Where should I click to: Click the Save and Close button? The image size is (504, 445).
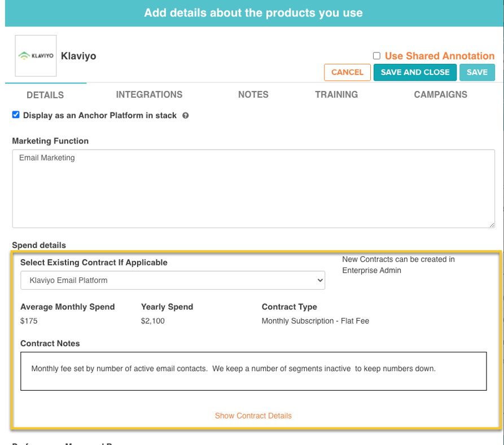point(415,72)
